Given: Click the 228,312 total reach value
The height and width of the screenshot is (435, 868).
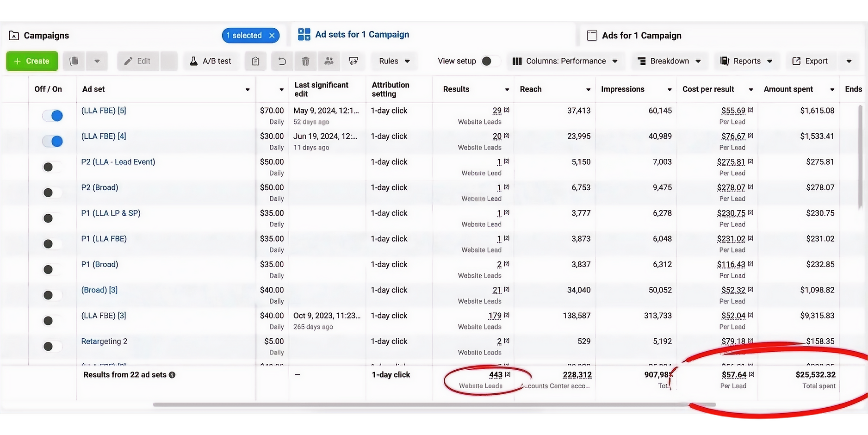Looking at the screenshot, I should click(x=577, y=375).
